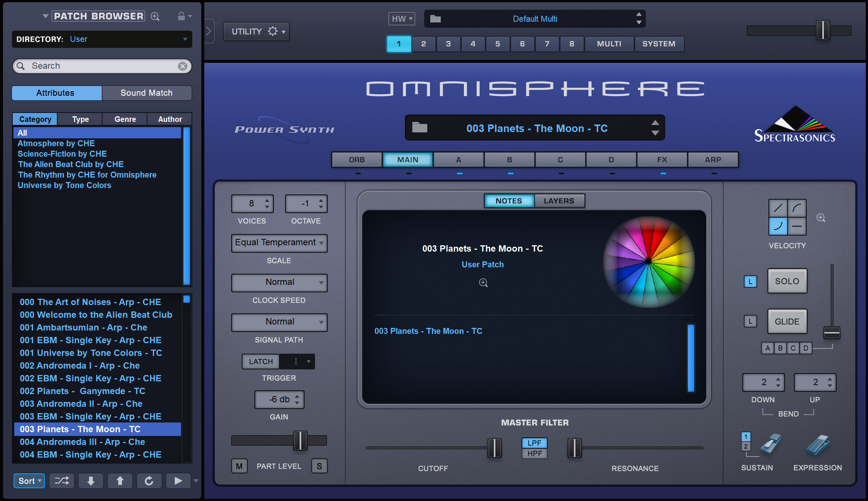
Task: Select the Sound Match tab
Action: click(147, 93)
